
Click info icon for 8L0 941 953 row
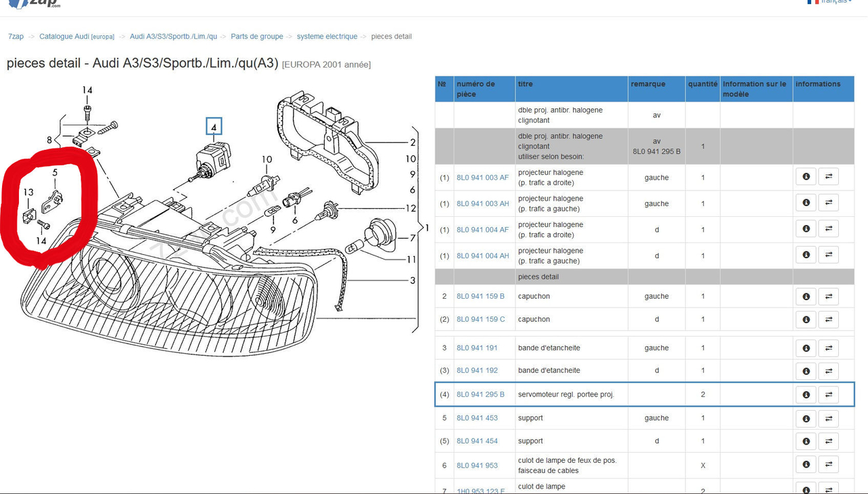tap(806, 465)
